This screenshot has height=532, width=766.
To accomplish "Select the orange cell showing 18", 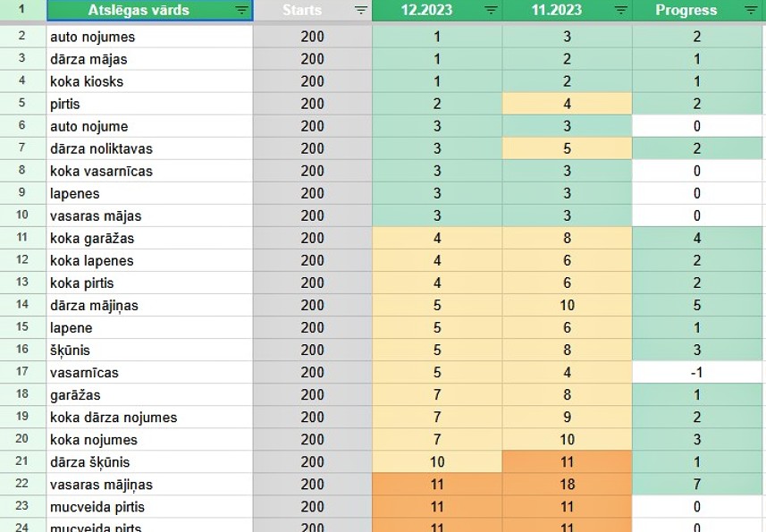I will click(567, 485).
